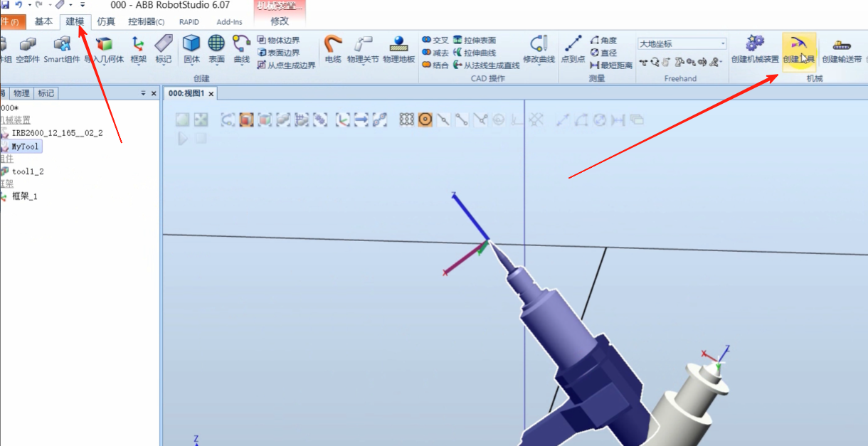Toggle the highlighted part selection level icon
Viewport: 868px width, 446px height.
[246, 120]
